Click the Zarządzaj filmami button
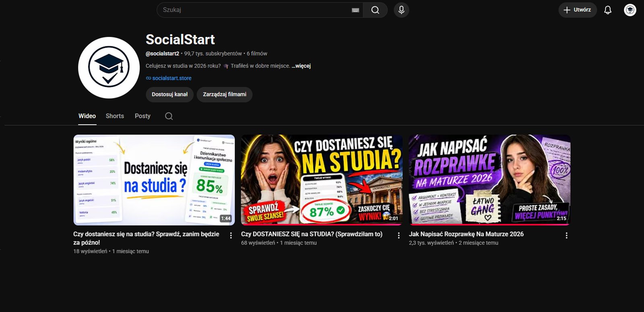 pos(225,95)
